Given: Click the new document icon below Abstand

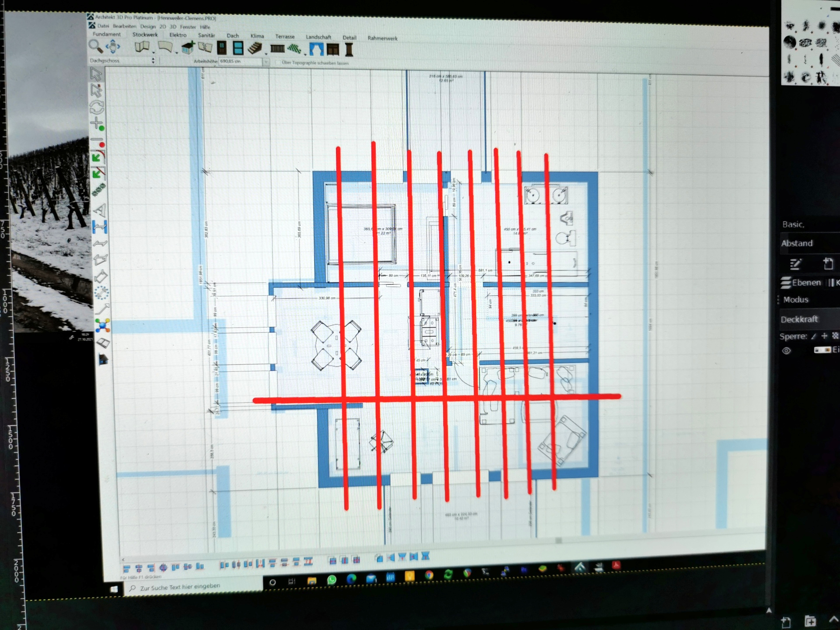Looking at the screenshot, I should pos(828,263).
